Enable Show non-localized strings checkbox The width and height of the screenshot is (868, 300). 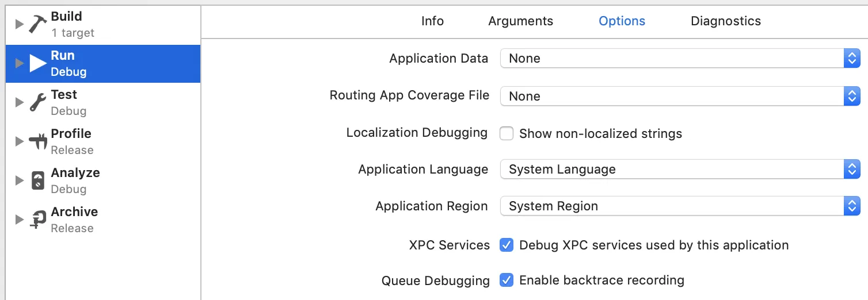click(507, 134)
